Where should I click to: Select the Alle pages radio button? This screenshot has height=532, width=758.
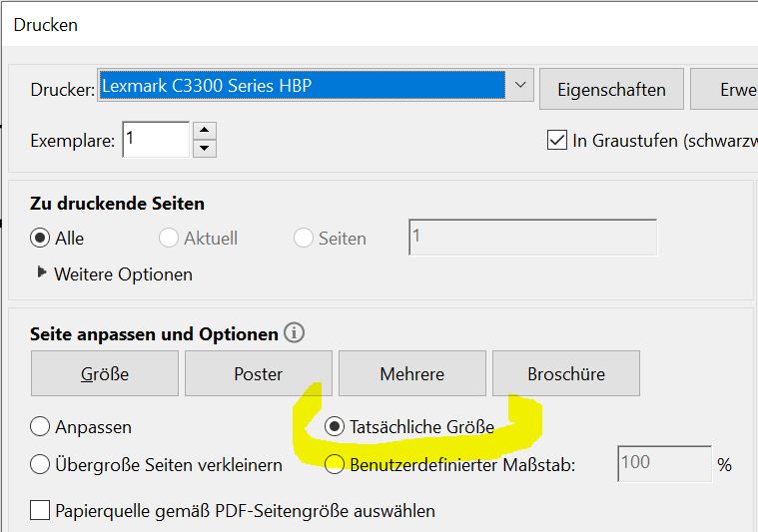pyautogui.click(x=41, y=239)
